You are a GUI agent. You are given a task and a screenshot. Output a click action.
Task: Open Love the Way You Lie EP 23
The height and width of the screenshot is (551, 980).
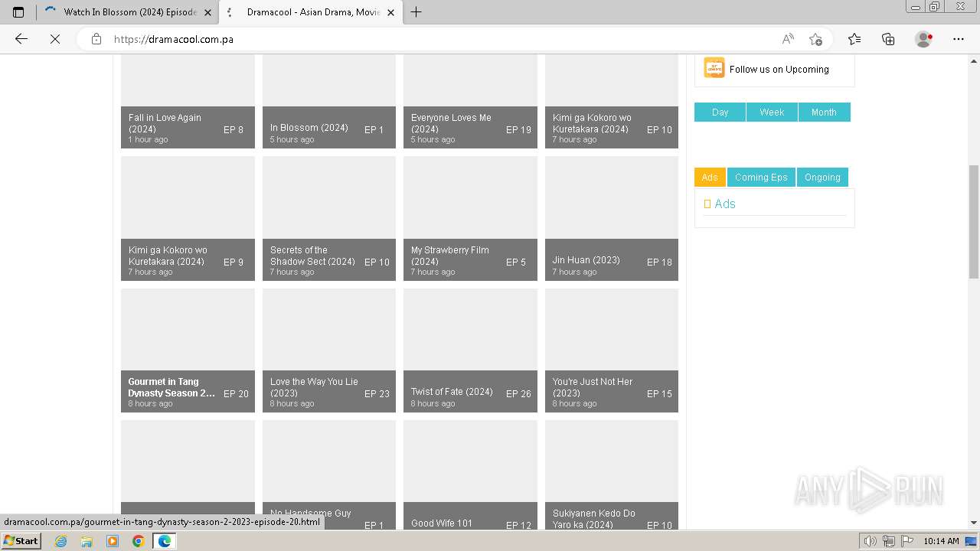click(329, 350)
